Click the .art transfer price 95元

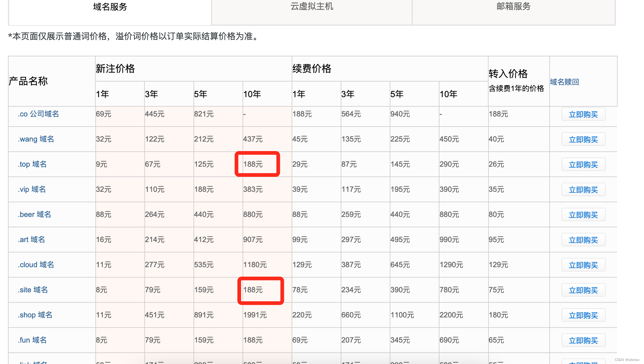pos(496,240)
